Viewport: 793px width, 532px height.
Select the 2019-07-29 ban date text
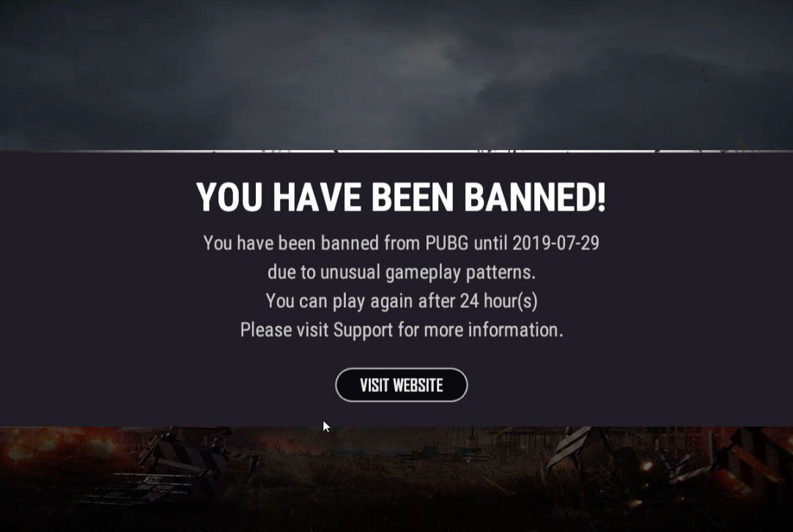[556, 243]
